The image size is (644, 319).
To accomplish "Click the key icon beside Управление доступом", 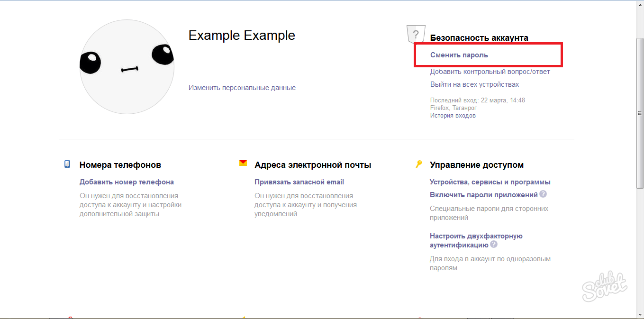I will point(418,164).
